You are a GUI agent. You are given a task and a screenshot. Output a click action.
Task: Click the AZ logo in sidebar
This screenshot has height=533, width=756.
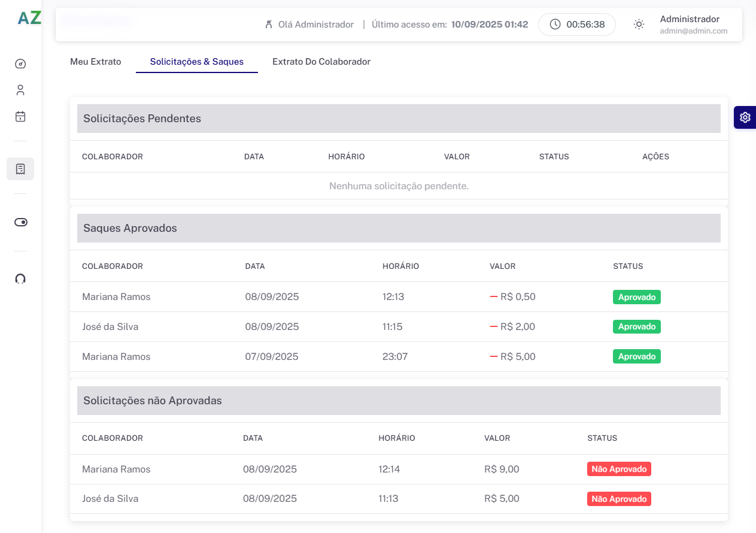click(29, 18)
